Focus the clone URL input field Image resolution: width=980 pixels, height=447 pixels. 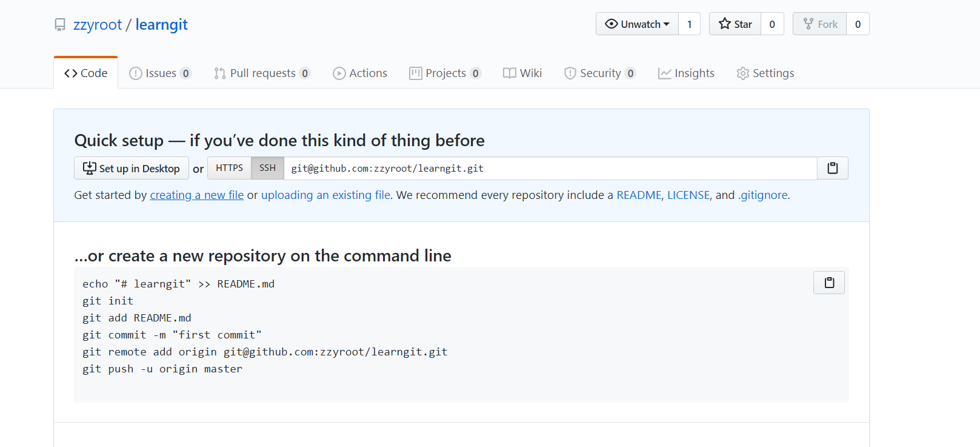point(550,168)
